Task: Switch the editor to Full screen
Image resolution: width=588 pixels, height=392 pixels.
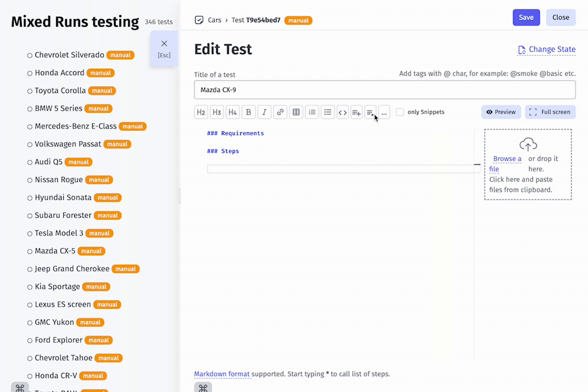Action: click(550, 112)
